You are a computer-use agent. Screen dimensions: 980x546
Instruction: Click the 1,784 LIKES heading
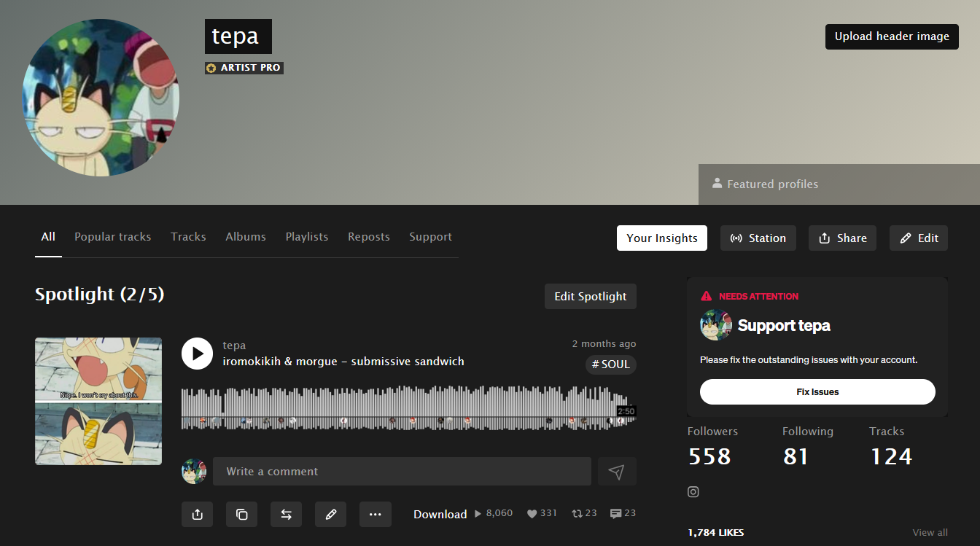pos(716,533)
